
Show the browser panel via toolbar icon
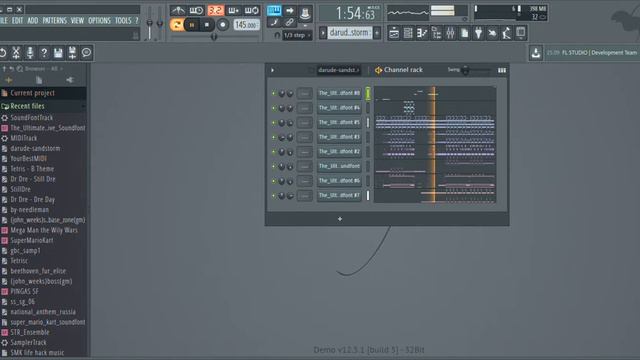coord(436,33)
